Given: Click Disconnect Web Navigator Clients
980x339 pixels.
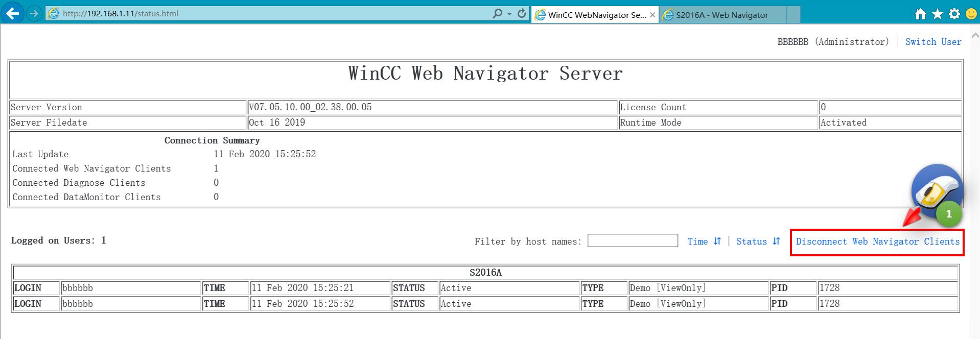Looking at the screenshot, I should 877,241.
